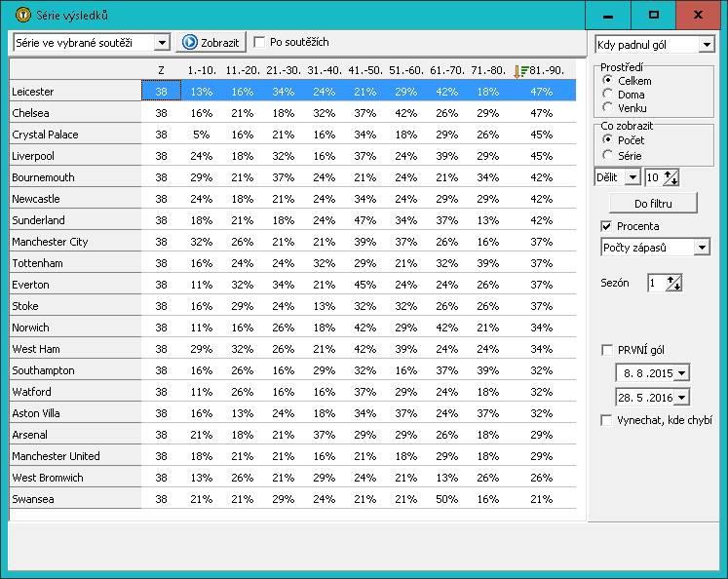728x579 pixels.
Task: Enable the 'Po soutěžích' checkbox
Action: click(259, 42)
